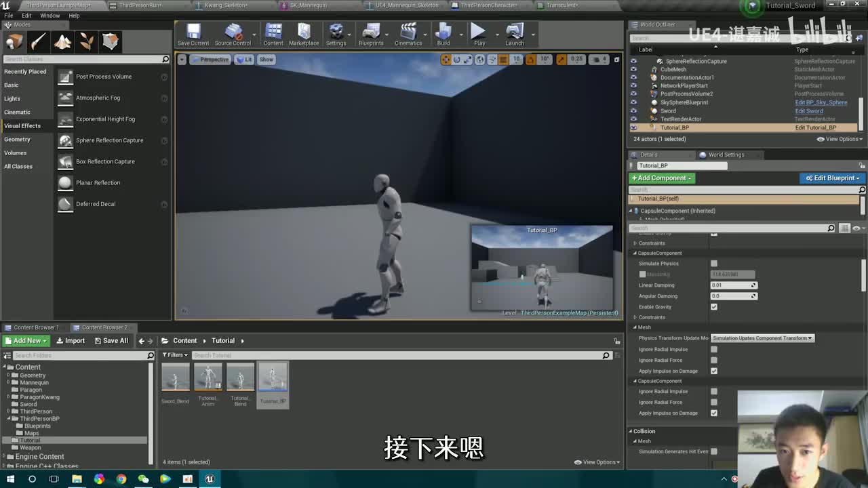Select the Foliage mode icon
Viewport: 868px width, 488px height.
point(87,42)
